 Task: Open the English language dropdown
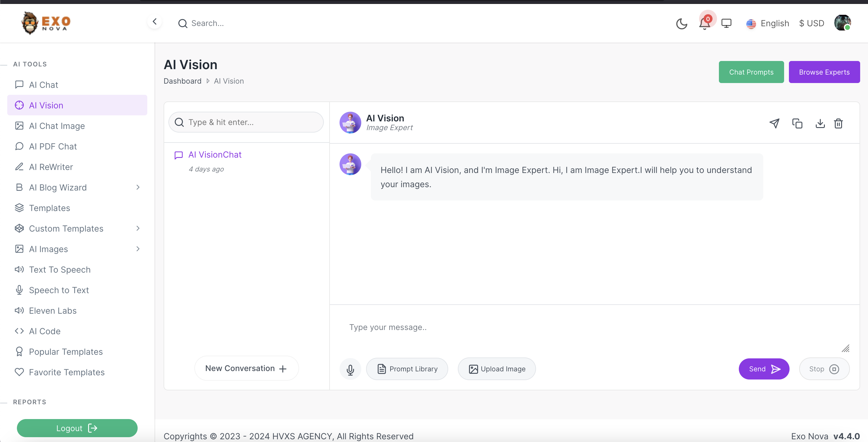pos(767,23)
